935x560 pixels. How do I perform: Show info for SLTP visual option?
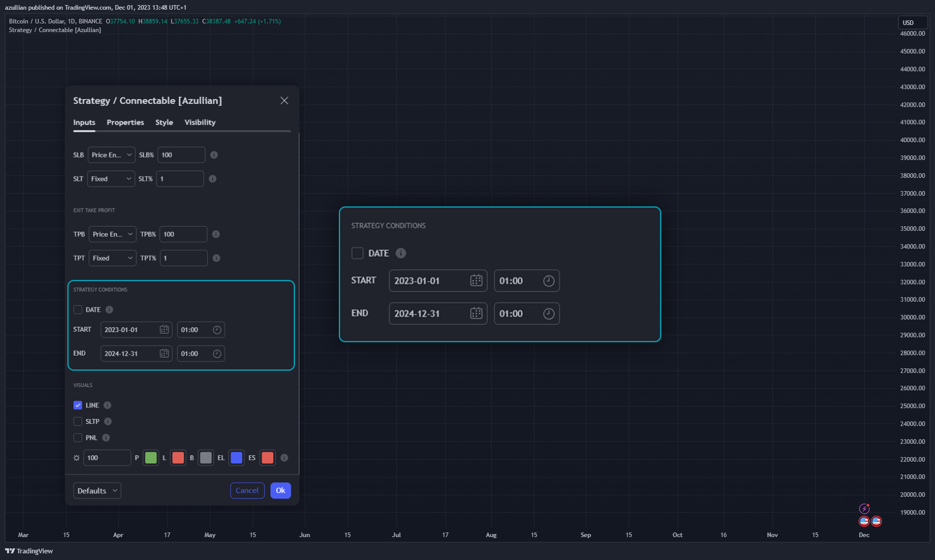point(108,421)
